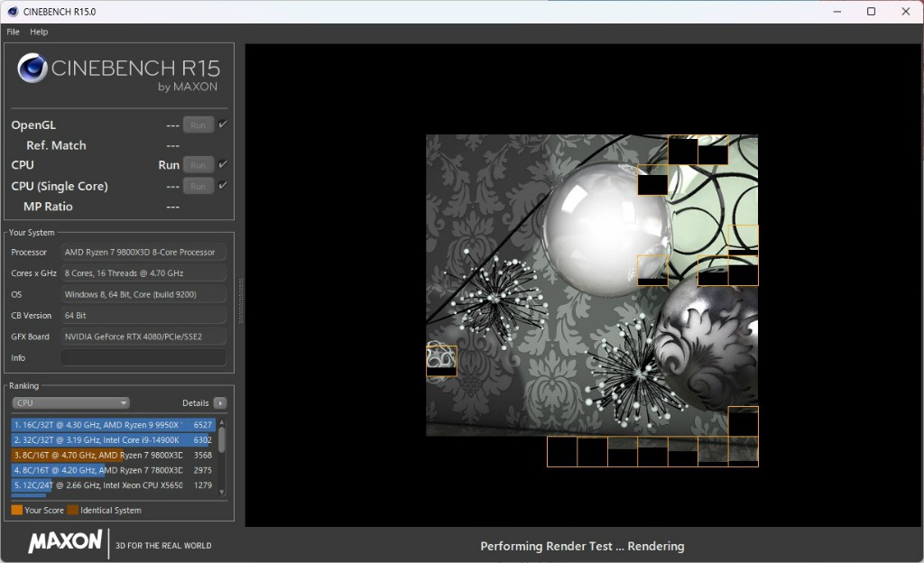Start the CPU (Single Core) Run button
Screen dimensions: 924x563
(199, 186)
